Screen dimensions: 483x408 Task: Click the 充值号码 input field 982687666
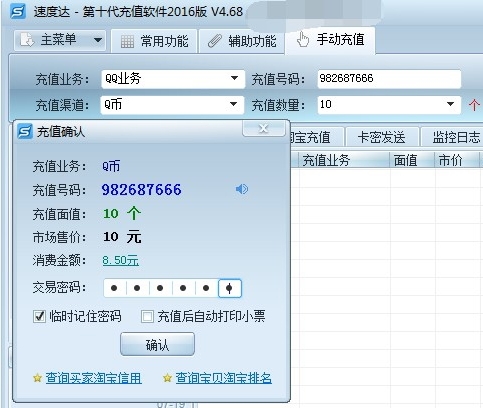coord(389,79)
